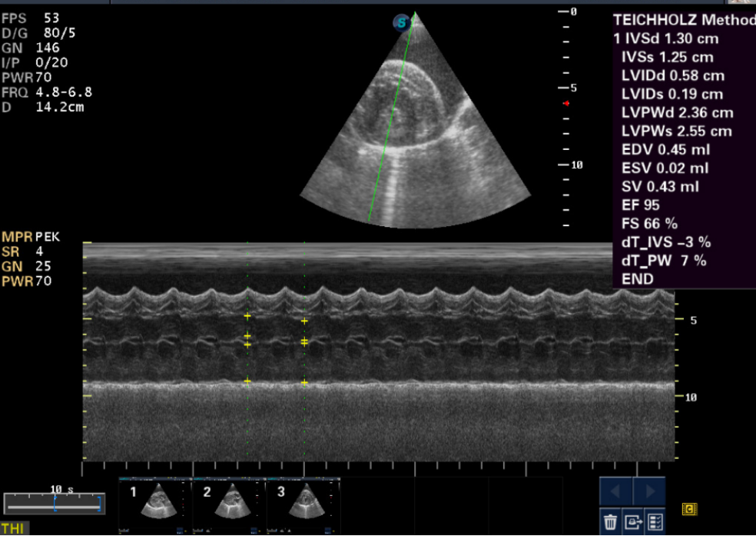Click the export image icon

pyautogui.click(x=632, y=521)
